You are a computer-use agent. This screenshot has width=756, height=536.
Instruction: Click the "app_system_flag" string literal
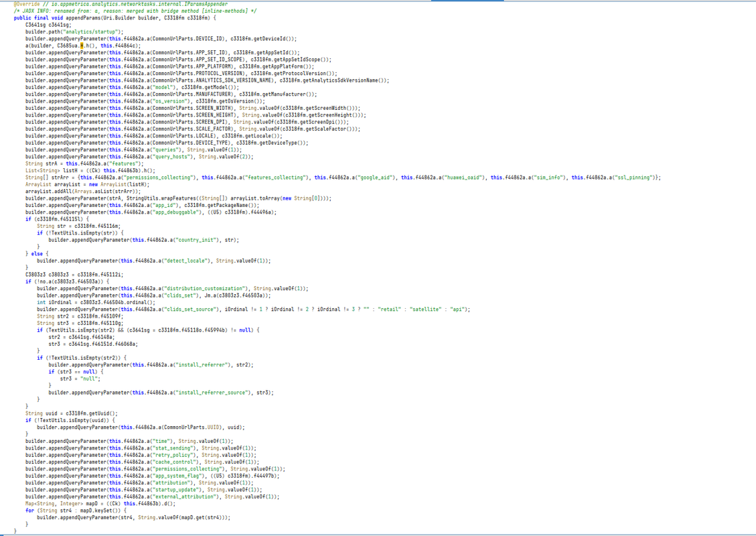(x=177, y=476)
